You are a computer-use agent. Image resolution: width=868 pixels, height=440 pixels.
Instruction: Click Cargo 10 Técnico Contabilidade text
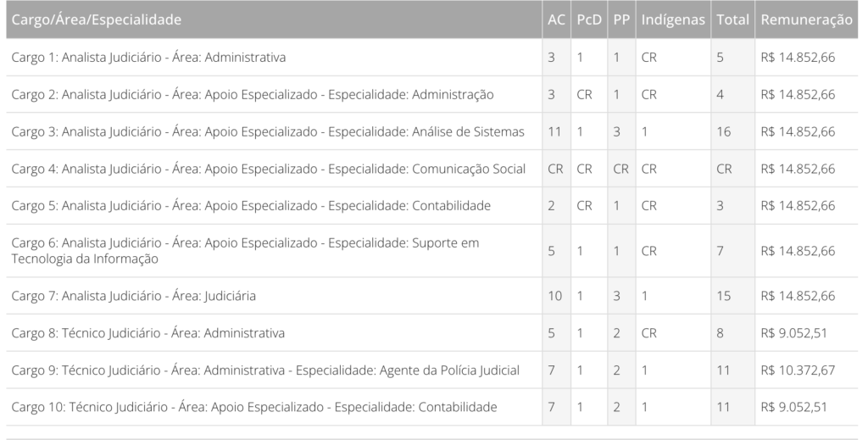click(254, 408)
